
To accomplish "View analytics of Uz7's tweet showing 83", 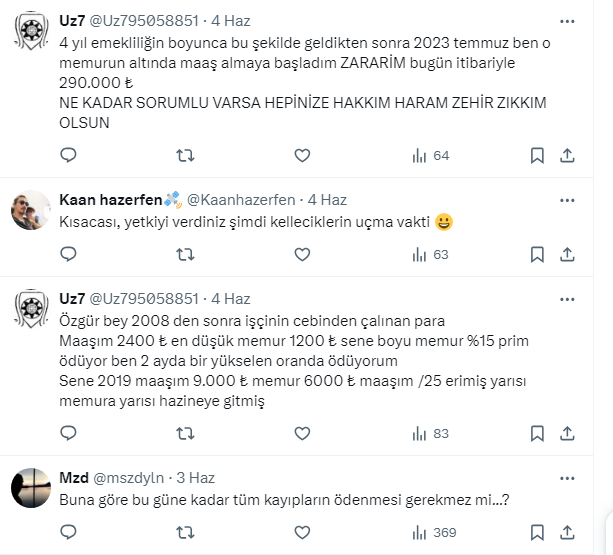I will (x=430, y=434).
